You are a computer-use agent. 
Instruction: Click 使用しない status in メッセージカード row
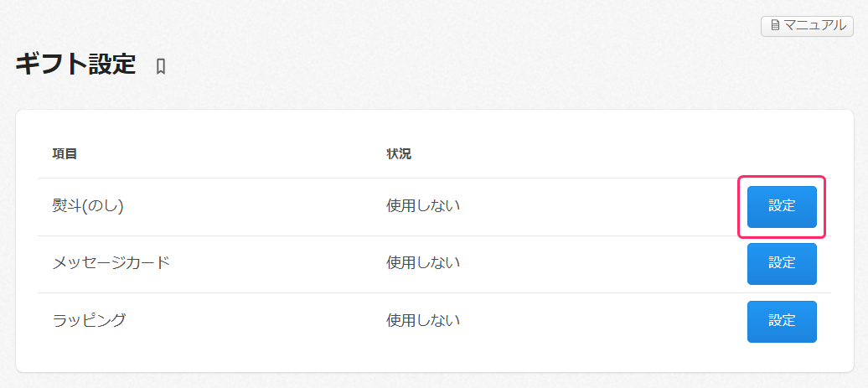[423, 263]
